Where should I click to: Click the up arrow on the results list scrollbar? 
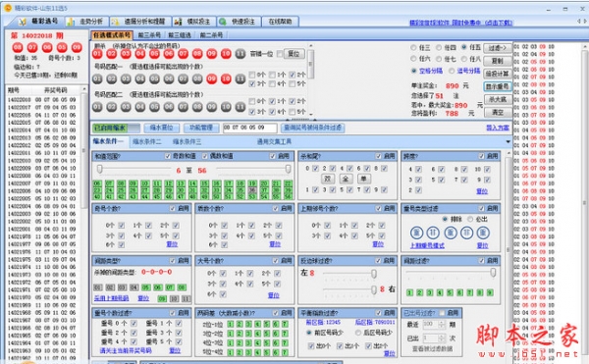584,46
